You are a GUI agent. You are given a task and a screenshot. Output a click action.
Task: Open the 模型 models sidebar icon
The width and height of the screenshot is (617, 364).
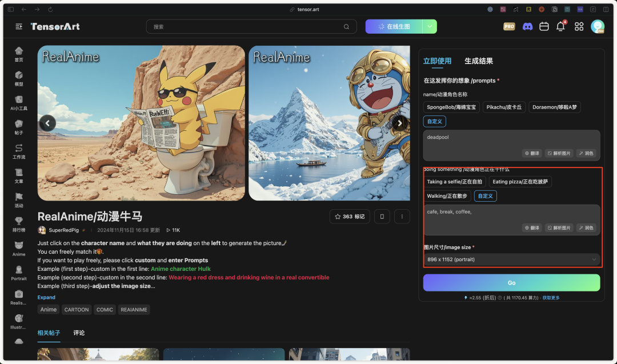pyautogui.click(x=19, y=79)
